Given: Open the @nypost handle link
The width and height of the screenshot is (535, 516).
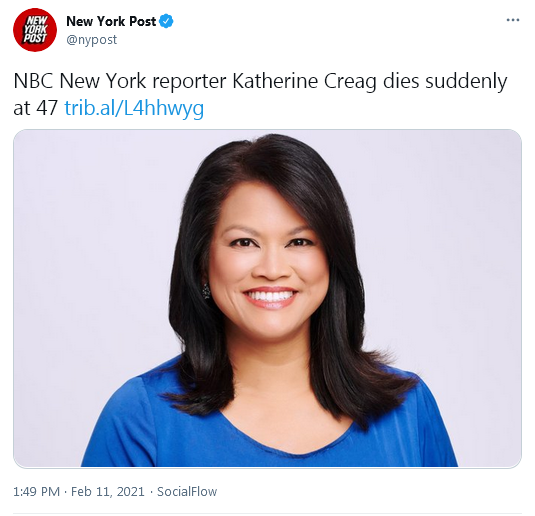Looking at the screenshot, I should click(91, 40).
